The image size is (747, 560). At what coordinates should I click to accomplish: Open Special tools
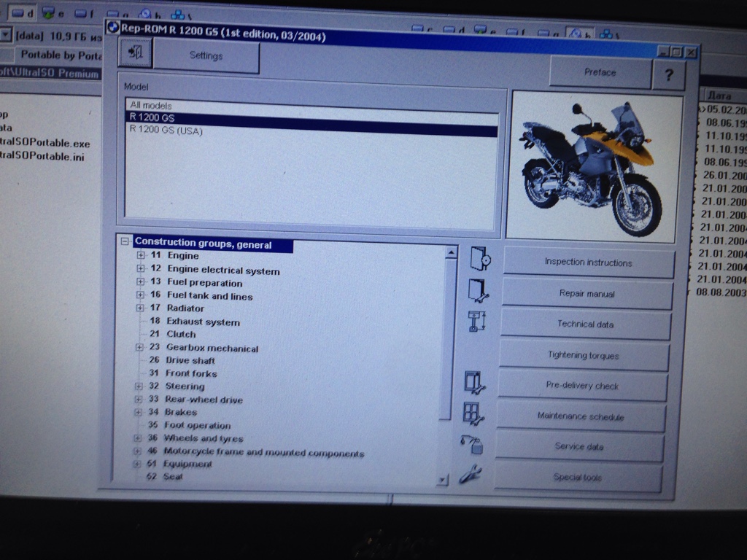tap(578, 477)
